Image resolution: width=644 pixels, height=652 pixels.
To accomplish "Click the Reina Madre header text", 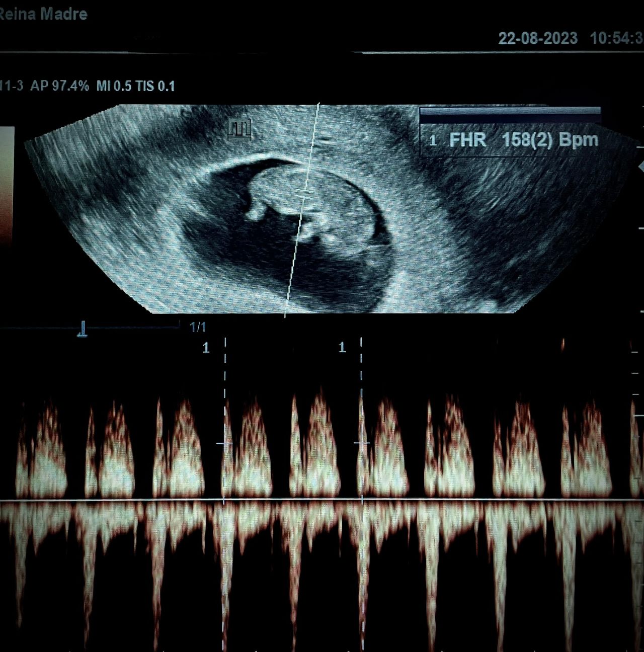I will [x=43, y=13].
